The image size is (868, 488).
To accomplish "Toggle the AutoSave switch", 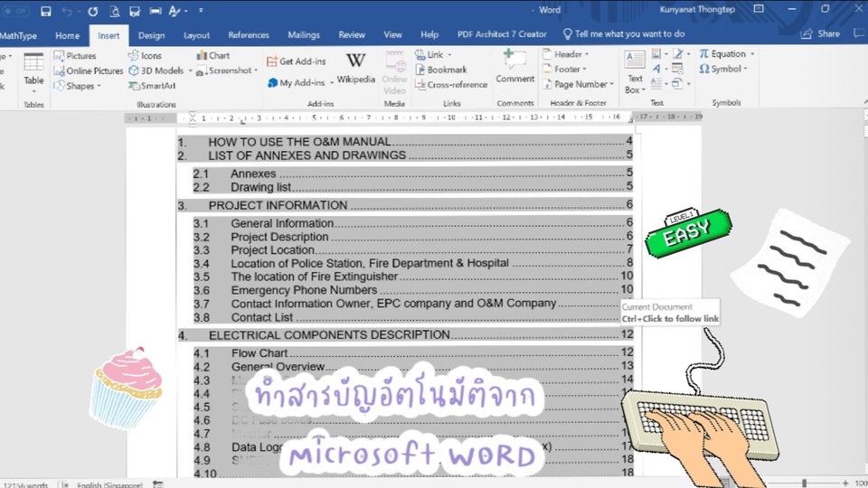I will 15,11.
